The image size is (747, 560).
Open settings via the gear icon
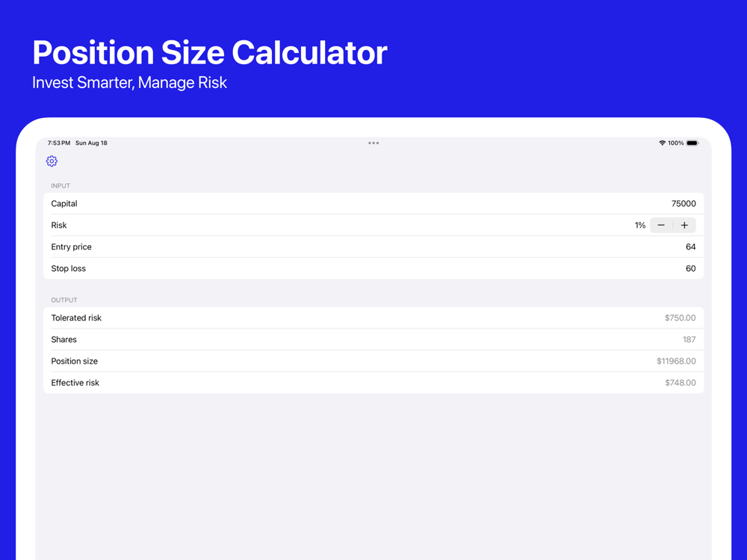[52, 161]
